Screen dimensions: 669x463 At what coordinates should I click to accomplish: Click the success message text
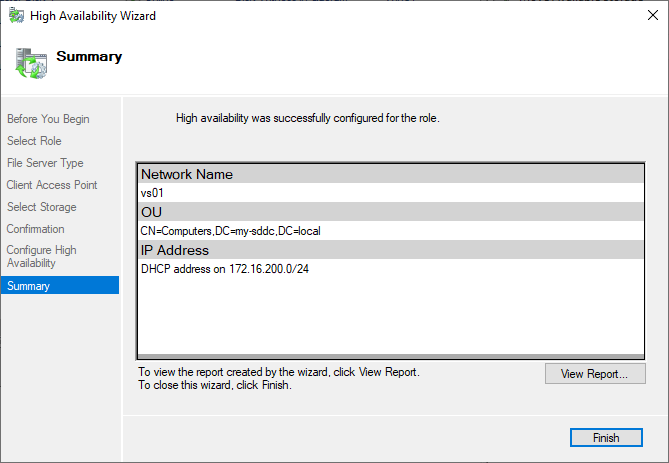(x=307, y=118)
